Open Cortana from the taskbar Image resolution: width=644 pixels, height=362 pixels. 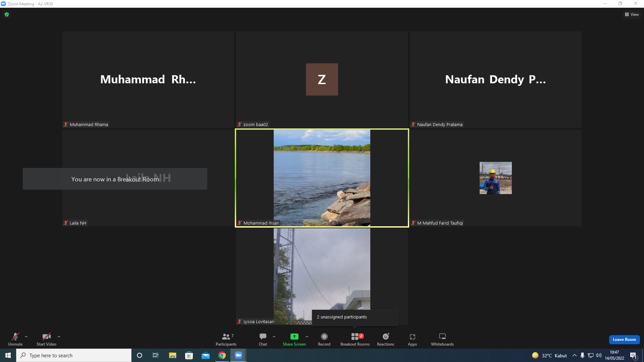pos(140,355)
